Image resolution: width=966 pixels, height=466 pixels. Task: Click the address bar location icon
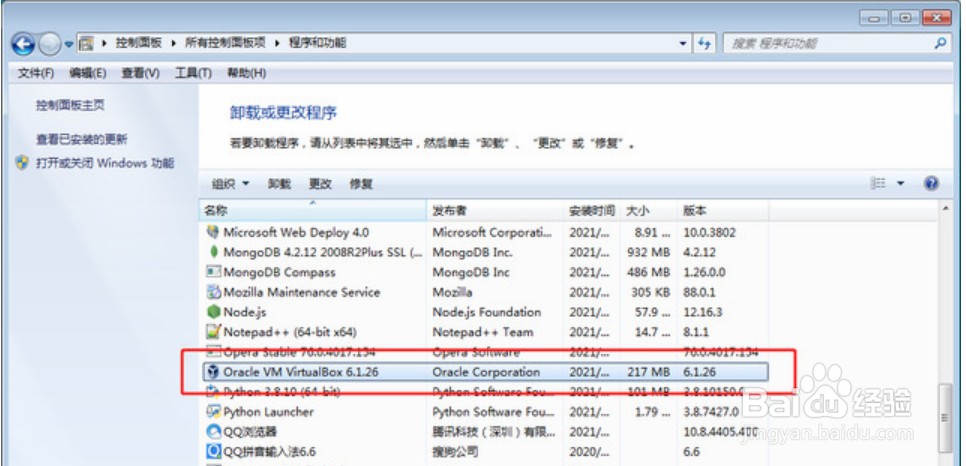tap(87, 43)
